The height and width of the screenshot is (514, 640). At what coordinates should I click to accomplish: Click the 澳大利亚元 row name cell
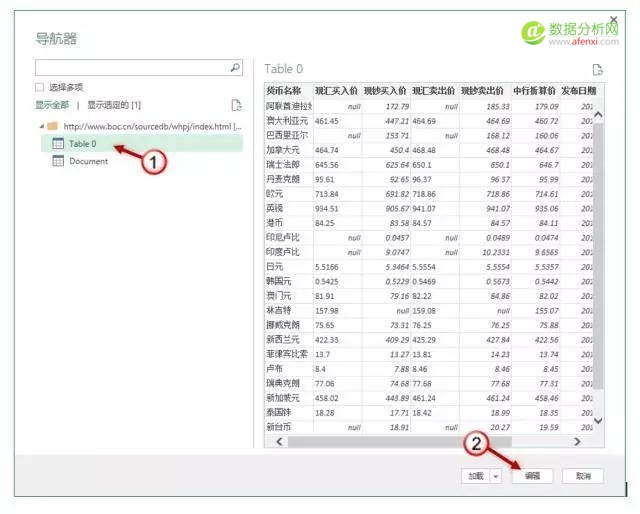coord(288,121)
